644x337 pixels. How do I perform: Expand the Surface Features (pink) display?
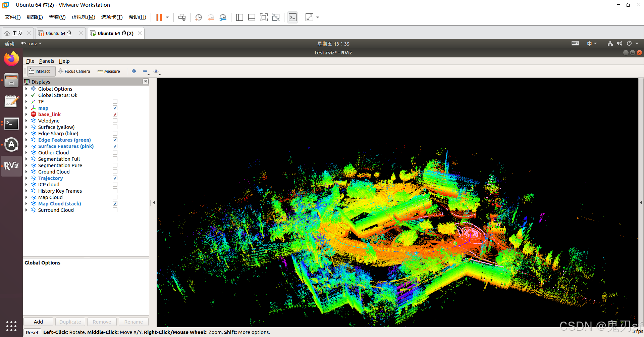point(27,146)
